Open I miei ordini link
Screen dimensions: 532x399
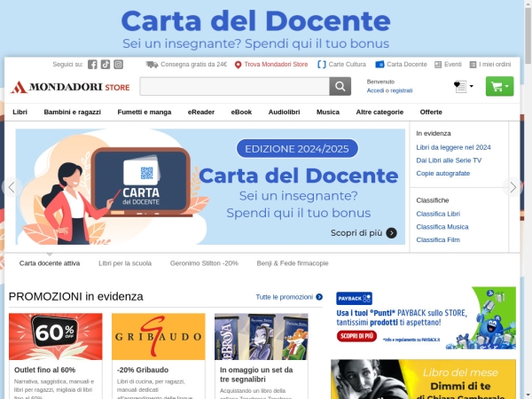495,64
